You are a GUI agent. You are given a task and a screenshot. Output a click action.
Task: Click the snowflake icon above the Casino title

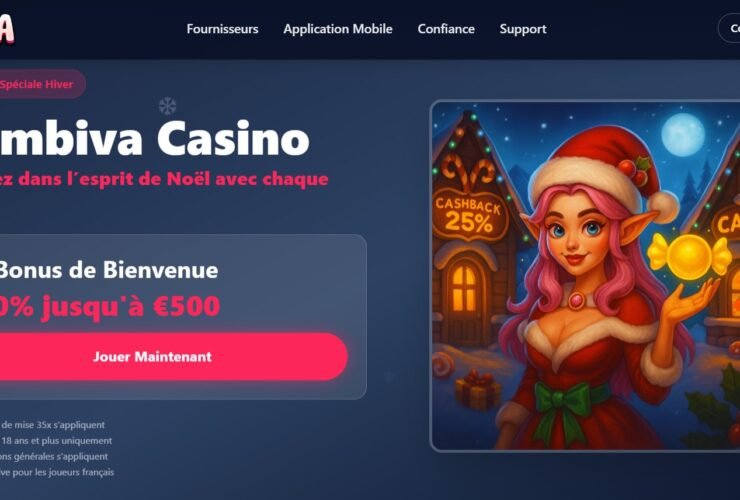pos(167,106)
